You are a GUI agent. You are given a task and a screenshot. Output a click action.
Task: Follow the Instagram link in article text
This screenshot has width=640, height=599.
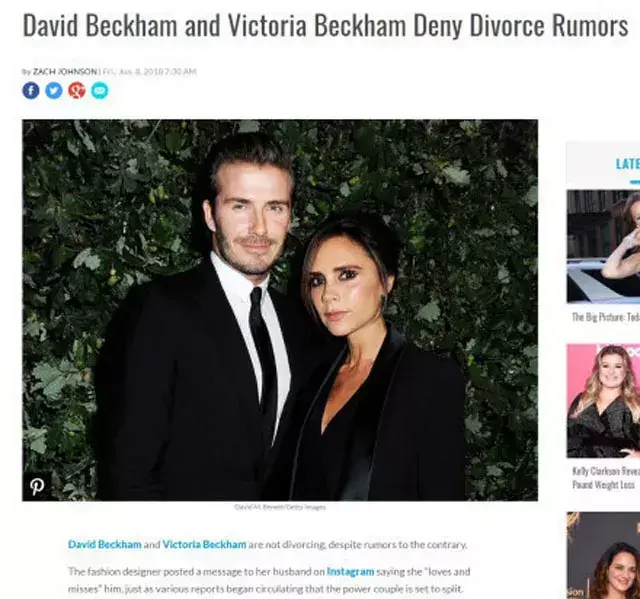pyautogui.click(x=350, y=571)
